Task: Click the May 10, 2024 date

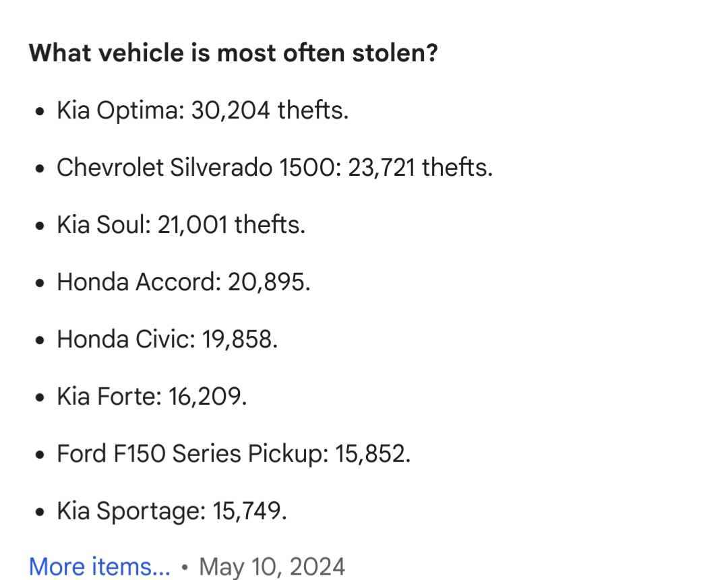Action: pyautogui.click(x=272, y=567)
